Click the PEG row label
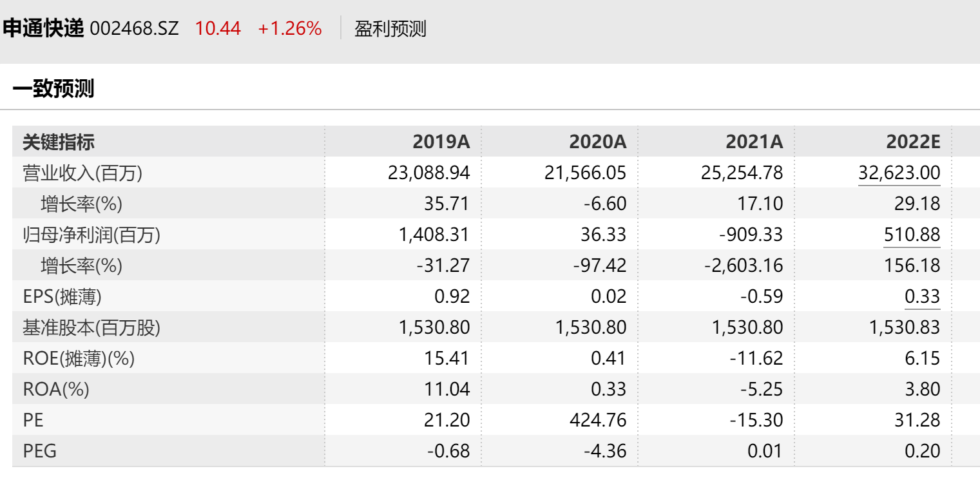 [x=40, y=451]
